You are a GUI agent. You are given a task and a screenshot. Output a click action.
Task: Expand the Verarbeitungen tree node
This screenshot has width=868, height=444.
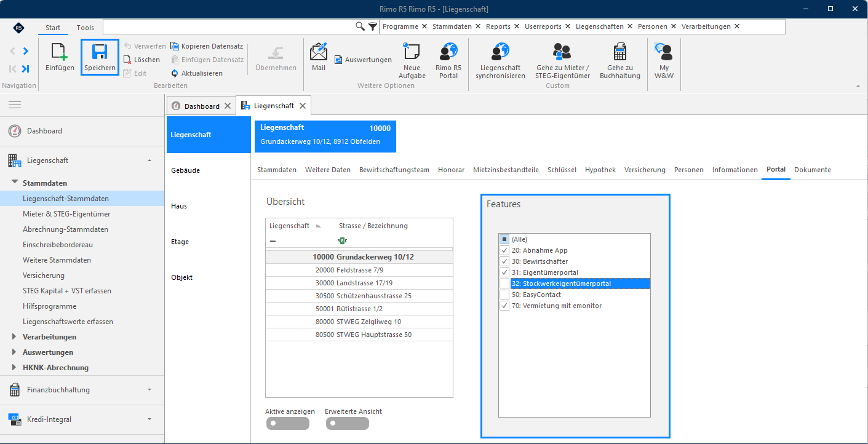(x=15, y=337)
